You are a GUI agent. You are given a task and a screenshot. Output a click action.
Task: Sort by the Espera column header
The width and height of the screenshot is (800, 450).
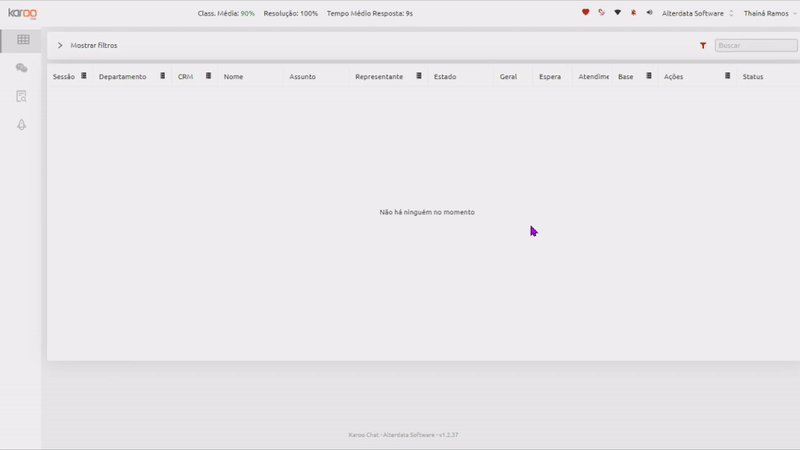[x=550, y=77]
